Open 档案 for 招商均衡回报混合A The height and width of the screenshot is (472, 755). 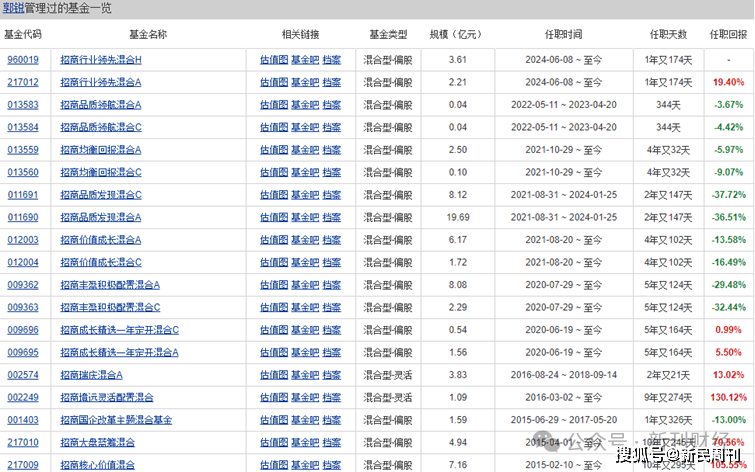click(332, 150)
